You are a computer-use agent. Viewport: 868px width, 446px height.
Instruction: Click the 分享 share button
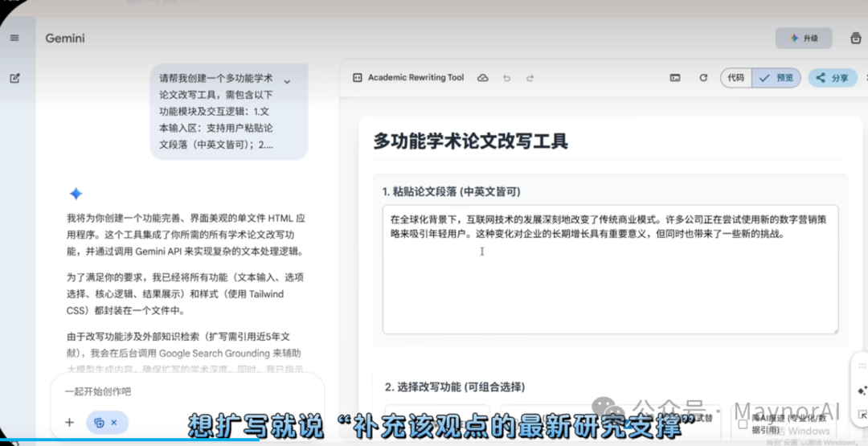click(x=833, y=78)
